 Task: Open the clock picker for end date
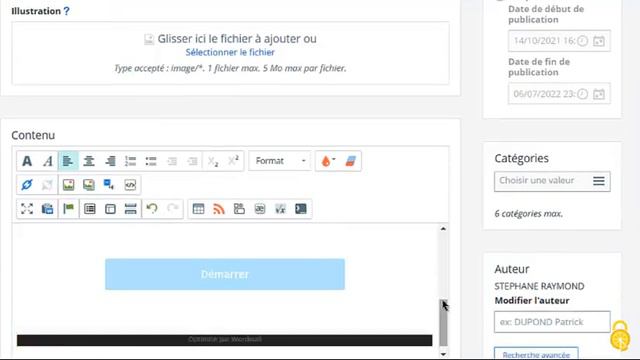click(582, 94)
